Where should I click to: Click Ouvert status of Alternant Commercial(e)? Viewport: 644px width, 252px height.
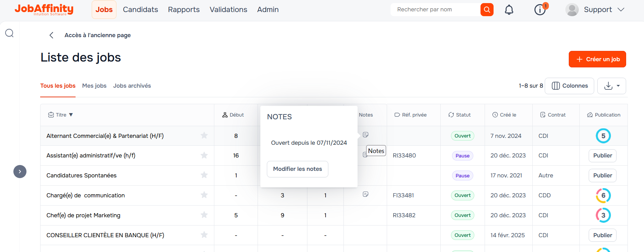tap(462, 136)
